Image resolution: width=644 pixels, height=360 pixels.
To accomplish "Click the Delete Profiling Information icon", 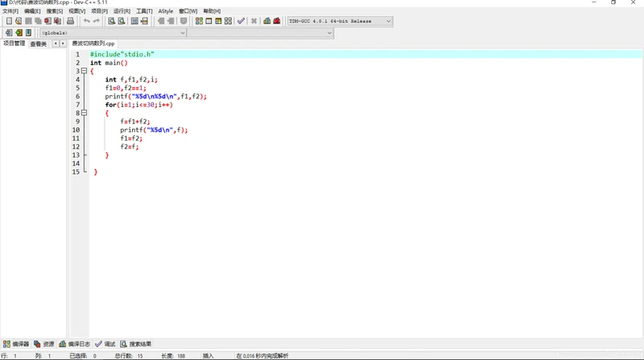I will [277, 21].
